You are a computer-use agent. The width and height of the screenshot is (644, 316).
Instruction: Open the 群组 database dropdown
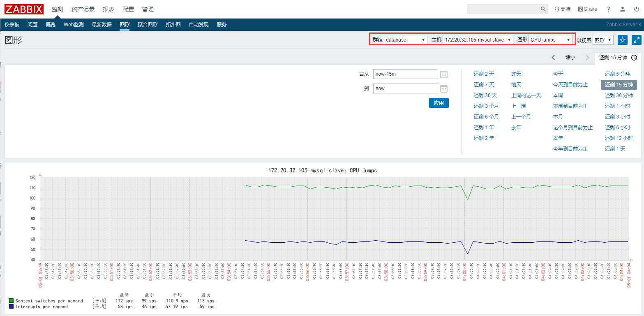tap(406, 40)
